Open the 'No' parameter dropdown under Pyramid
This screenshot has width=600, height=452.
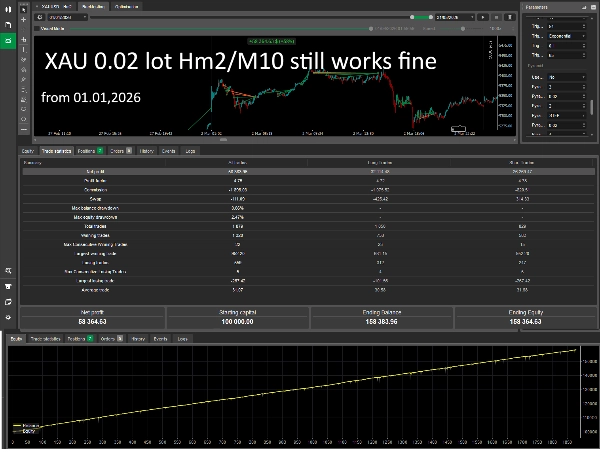click(567, 77)
